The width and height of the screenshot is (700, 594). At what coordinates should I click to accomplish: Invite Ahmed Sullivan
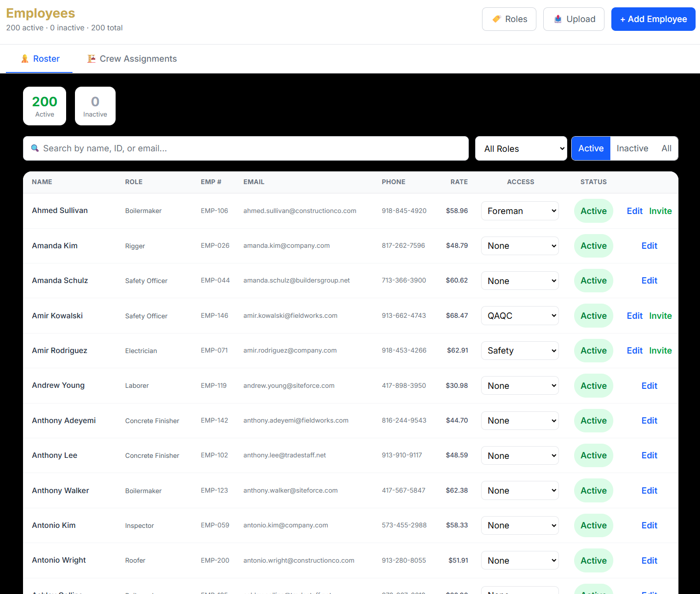[x=660, y=211]
